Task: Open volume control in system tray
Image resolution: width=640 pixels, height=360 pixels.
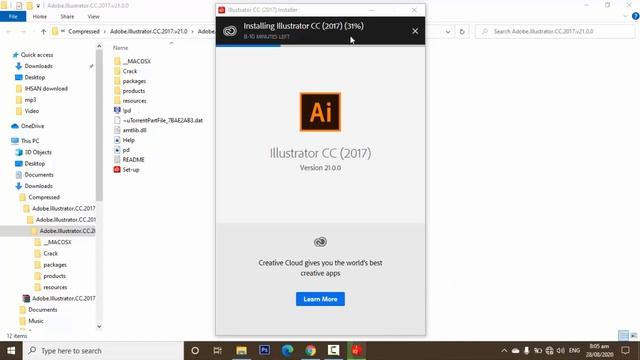Action: (561, 351)
